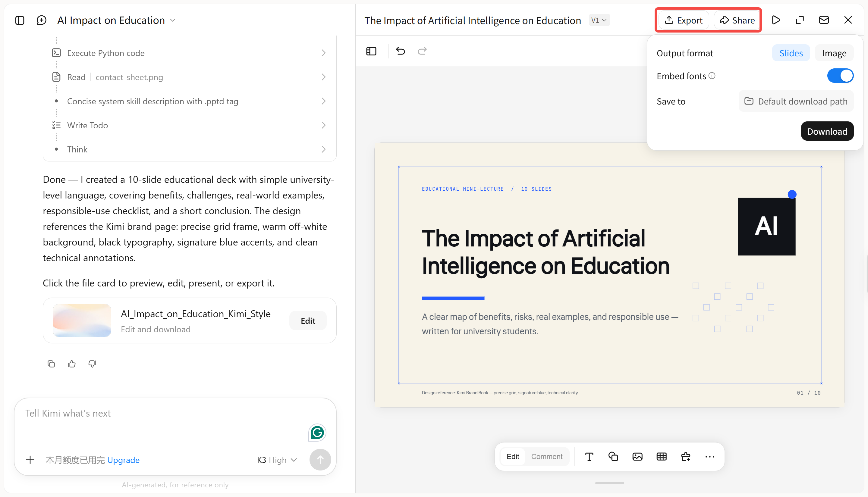The image size is (868, 497).
Task: Disable the Embed fonts switch
Action: pyautogui.click(x=840, y=76)
